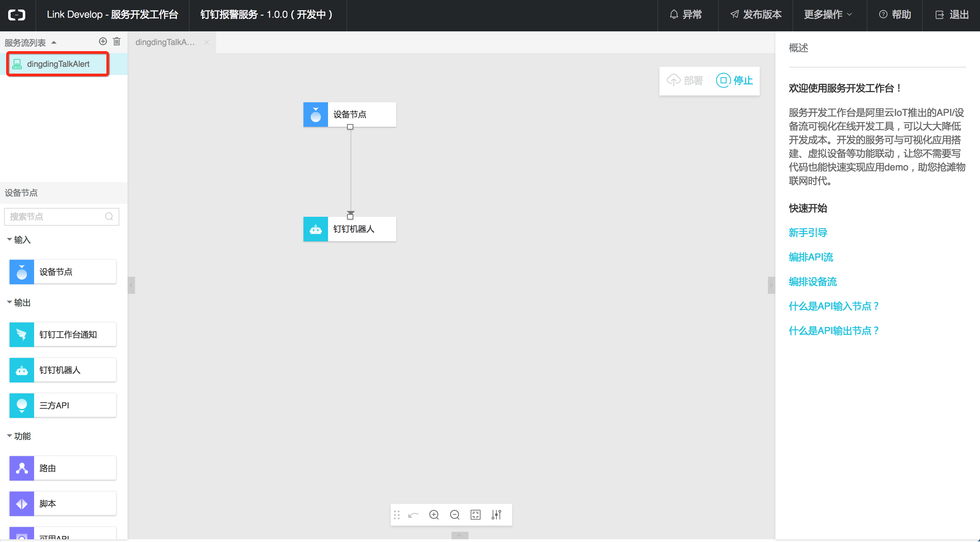
Task: Click 钉钉报警服务 - 1.0.0 project title
Action: [266, 15]
